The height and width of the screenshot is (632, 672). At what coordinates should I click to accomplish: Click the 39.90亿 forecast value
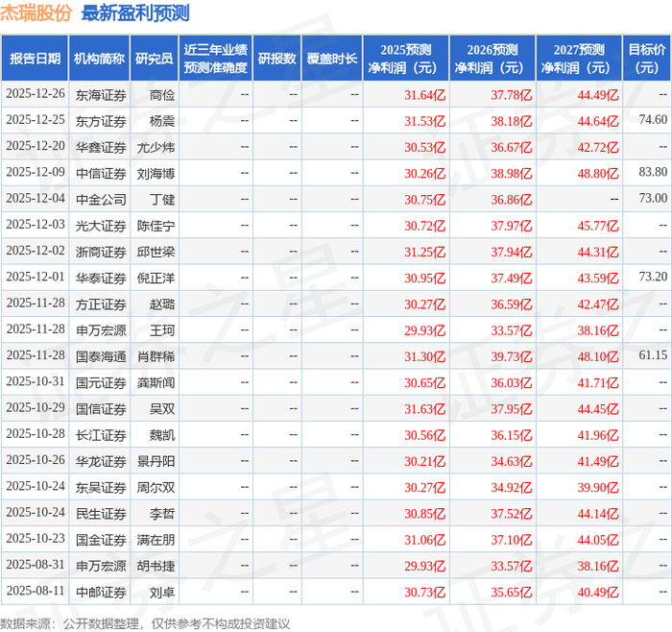coord(598,488)
